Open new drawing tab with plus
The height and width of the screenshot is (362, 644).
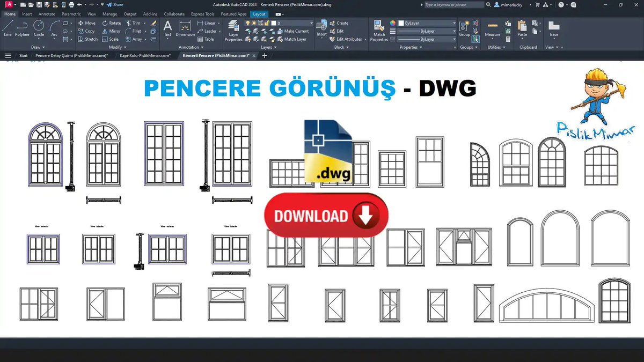coord(264,55)
